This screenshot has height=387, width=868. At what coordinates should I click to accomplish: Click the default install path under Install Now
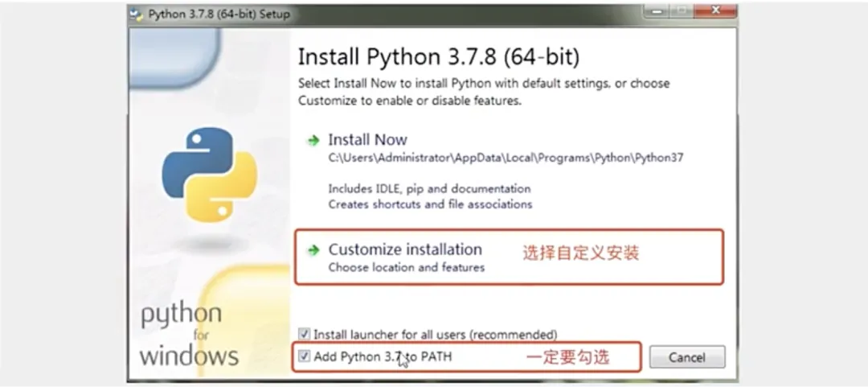(x=506, y=158)
